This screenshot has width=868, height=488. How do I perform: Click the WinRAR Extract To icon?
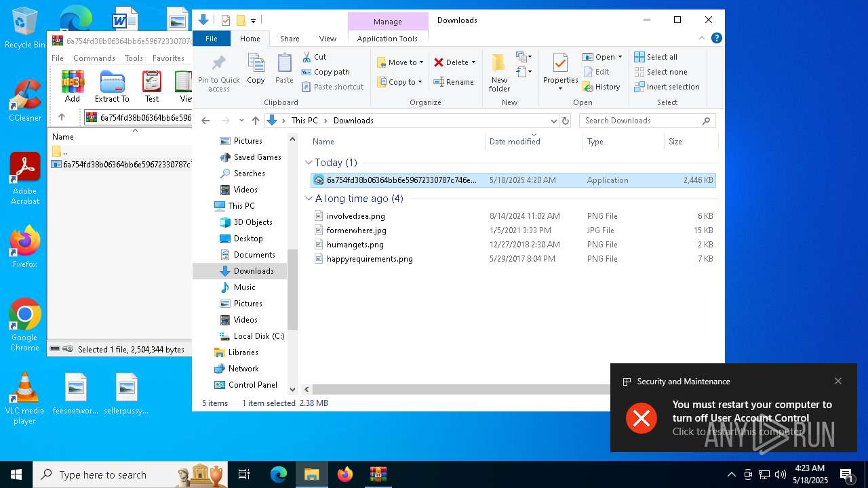coord(112,87)
